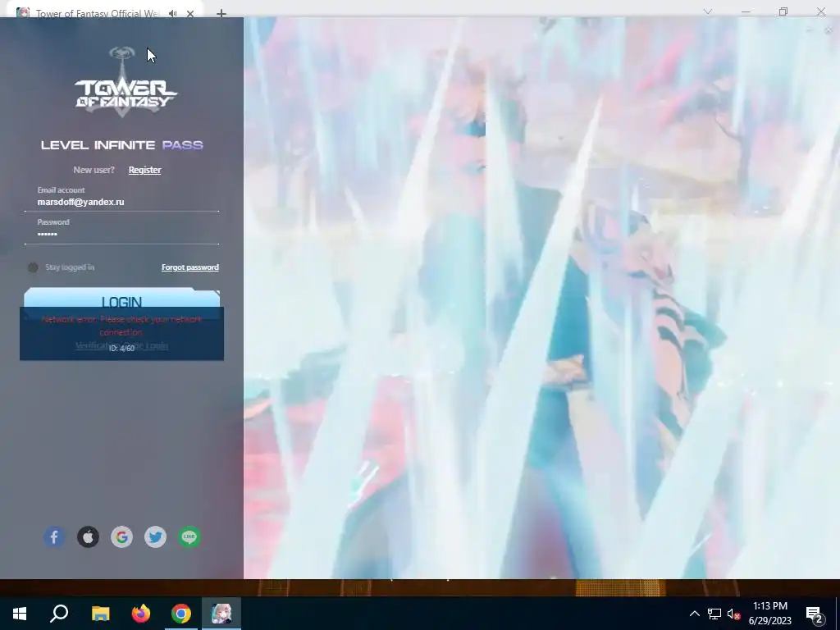840x630 pixels.
Task: Mute the browser tab audio icon
Action: tap(172, 13)
